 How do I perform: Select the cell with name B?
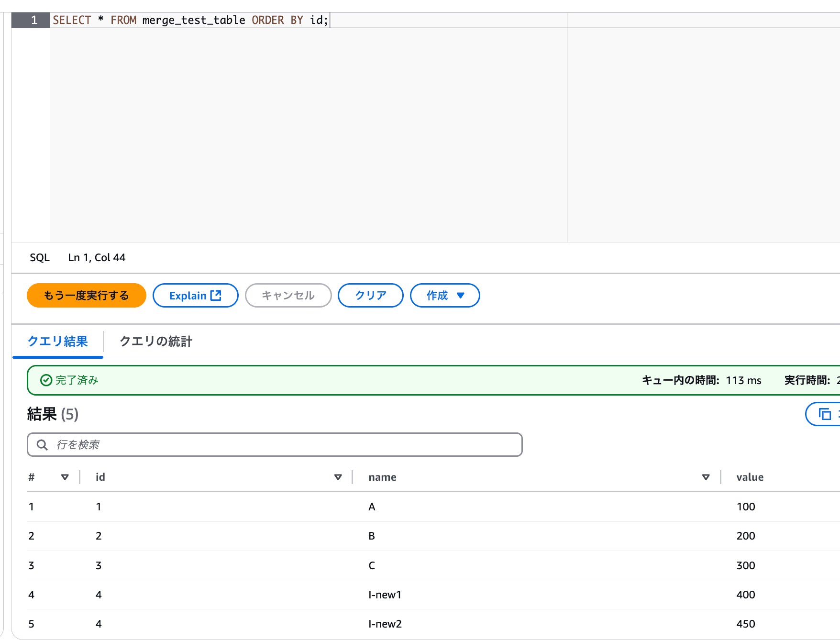[372, 536]
